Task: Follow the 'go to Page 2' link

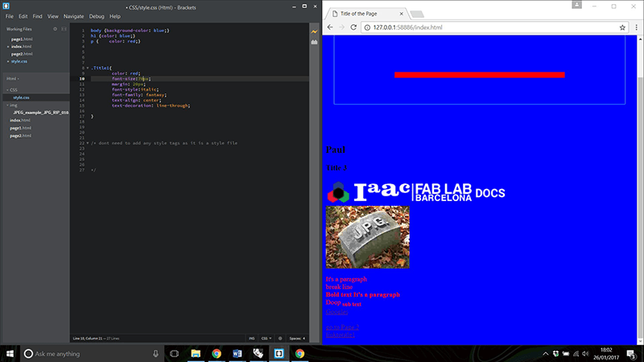Action: coord(342,327)
